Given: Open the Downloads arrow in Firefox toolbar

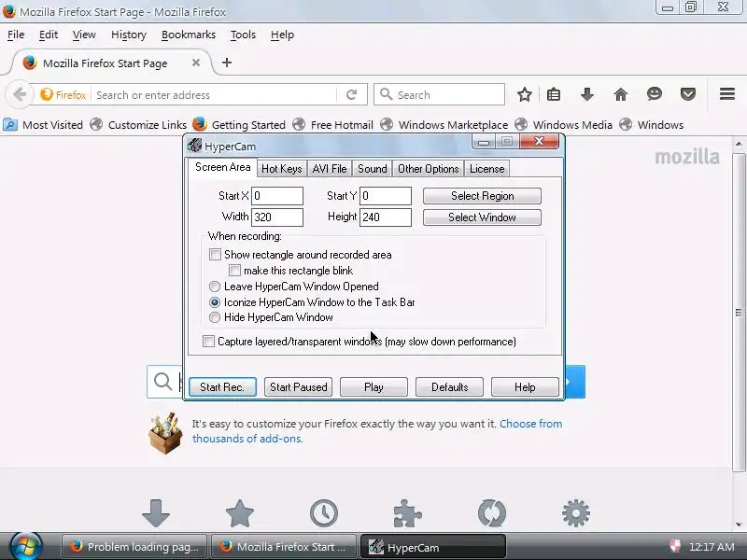Looking at the screenshot, I should [587, 95].
